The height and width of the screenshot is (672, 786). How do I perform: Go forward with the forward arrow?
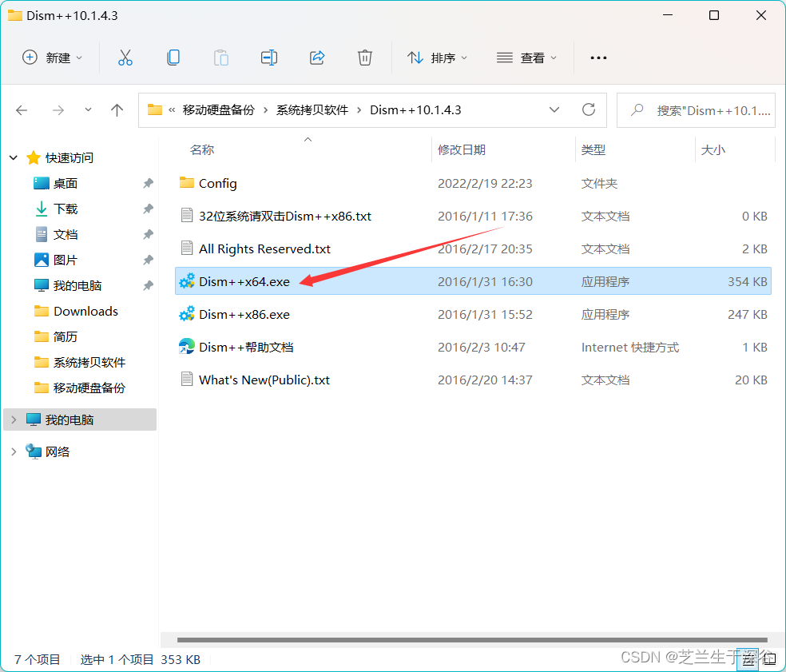(x=58, y=109)
